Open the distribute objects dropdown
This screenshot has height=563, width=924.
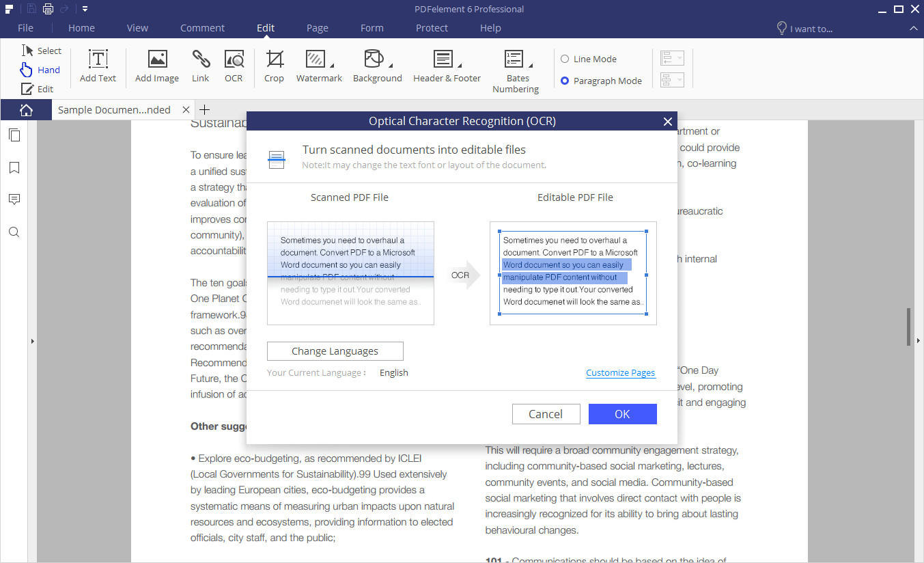coord(672,79)
